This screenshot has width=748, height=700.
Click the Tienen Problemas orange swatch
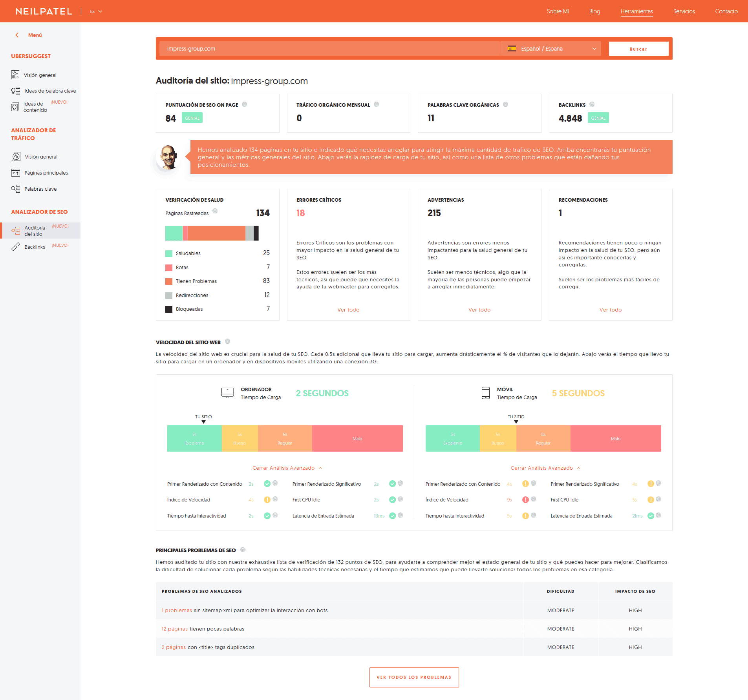169,281
